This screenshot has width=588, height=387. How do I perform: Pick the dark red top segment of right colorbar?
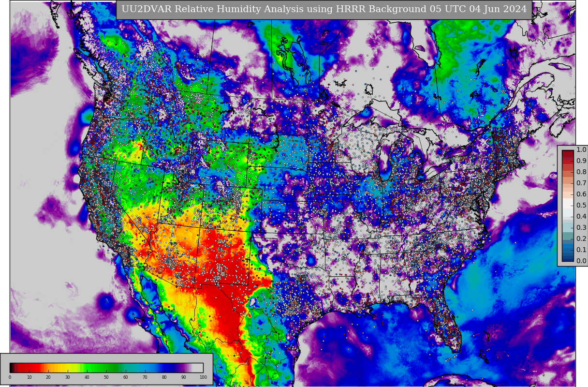[568, 153]
